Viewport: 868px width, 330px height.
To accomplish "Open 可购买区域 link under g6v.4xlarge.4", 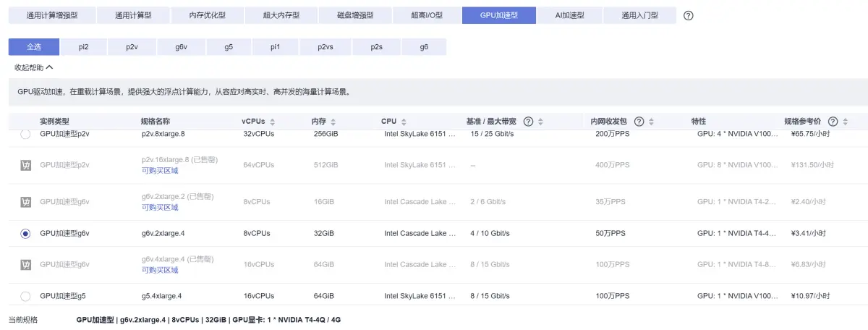I will click(x=160, y=270).
